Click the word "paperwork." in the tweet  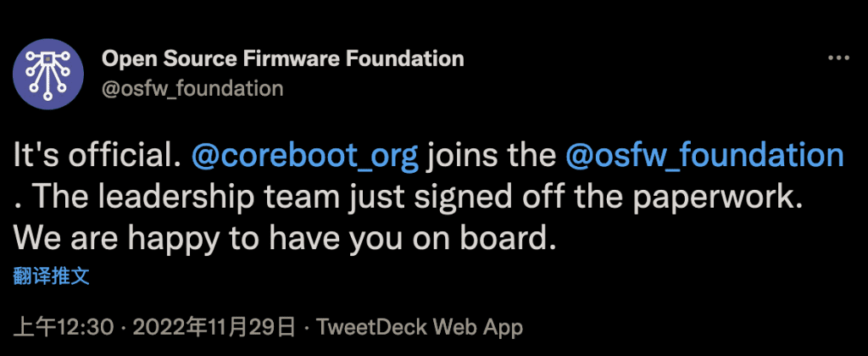(718, 197)
